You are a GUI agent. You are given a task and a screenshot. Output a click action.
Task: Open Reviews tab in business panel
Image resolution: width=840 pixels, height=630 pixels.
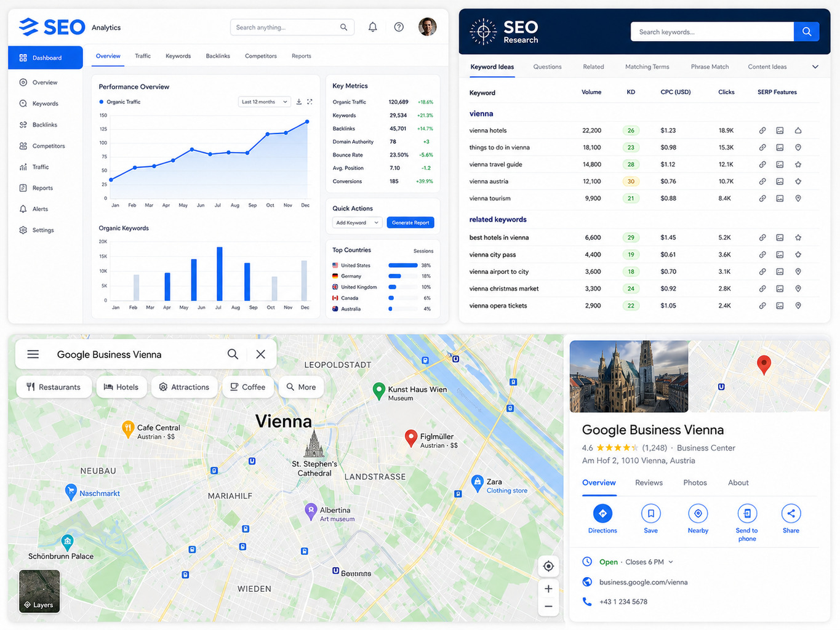pyautogui.click(x=649, y=483)
